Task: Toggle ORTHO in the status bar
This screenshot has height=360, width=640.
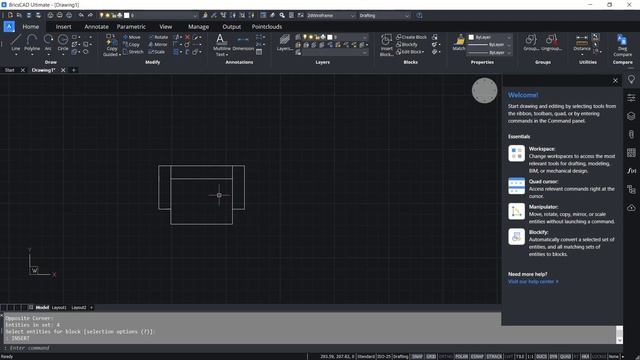Action: click(446, 357)
